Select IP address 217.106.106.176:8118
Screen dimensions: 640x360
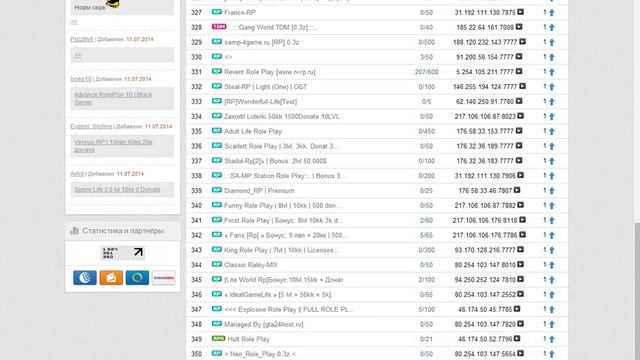[x=485, y=220]
